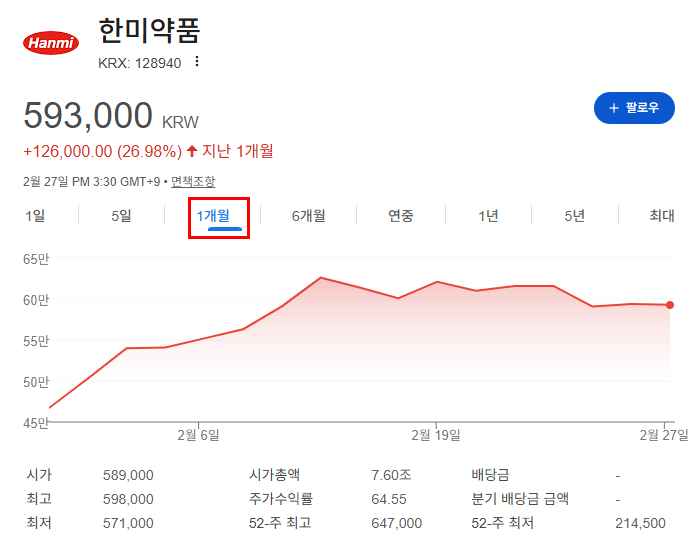The image size is (691, 552).
Task: Click the 2월 27일 axis label
Action: [x=664, y=435]
